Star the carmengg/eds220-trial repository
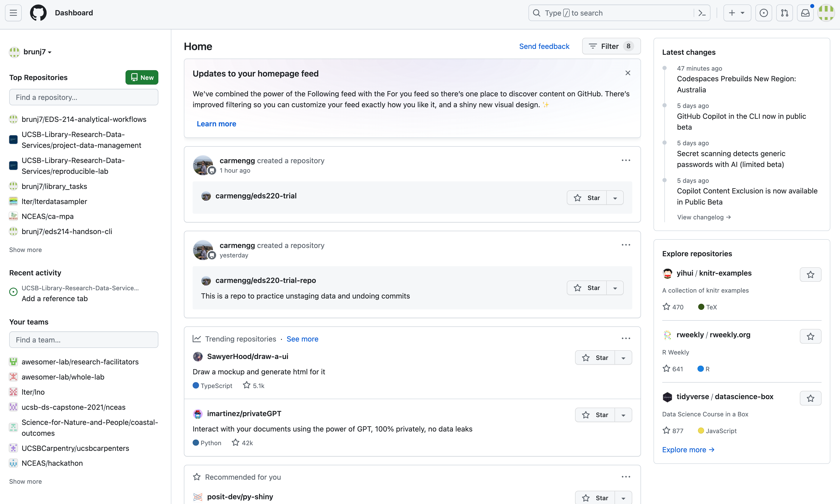 587,198
